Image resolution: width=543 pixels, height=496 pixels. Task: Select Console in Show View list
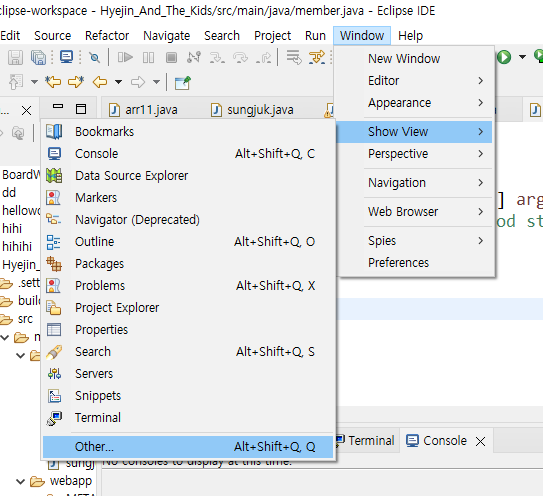188,154
